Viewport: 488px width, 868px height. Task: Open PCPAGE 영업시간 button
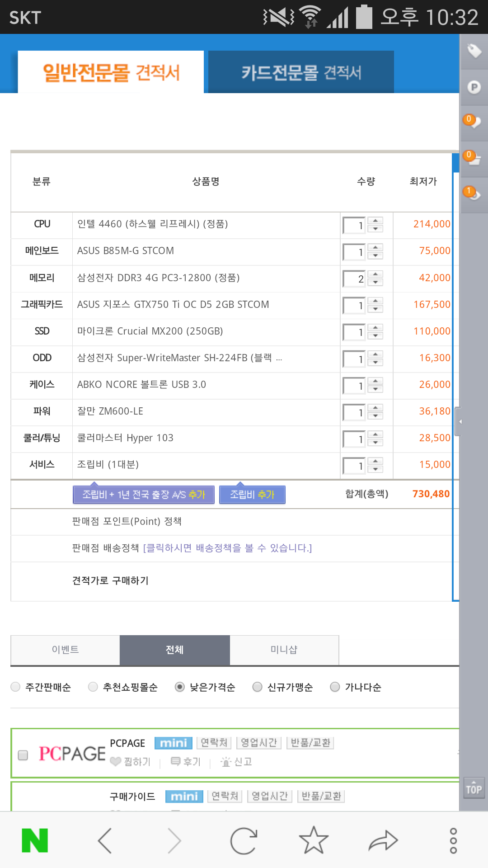point(259,743)
